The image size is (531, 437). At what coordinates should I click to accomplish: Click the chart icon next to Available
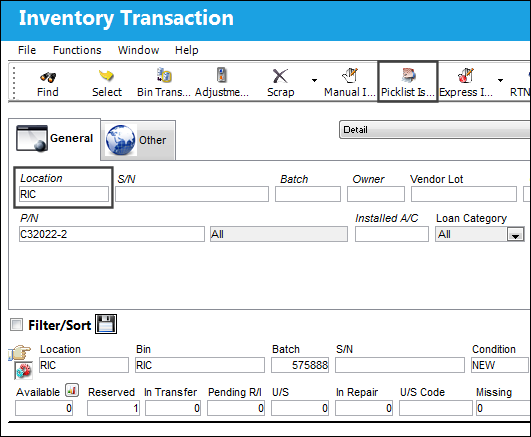tap(72, 390)
